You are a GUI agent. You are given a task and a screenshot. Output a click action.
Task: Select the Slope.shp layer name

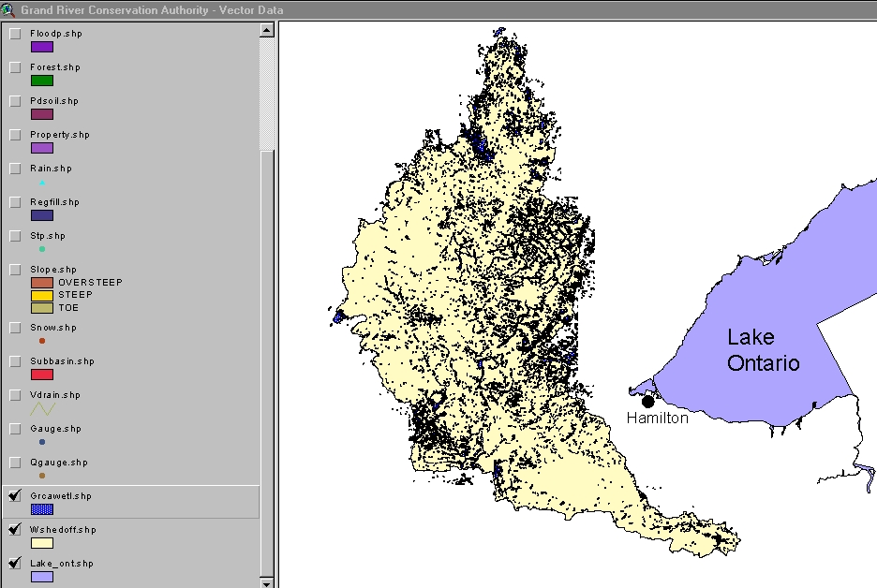click(x=53, y=270)
